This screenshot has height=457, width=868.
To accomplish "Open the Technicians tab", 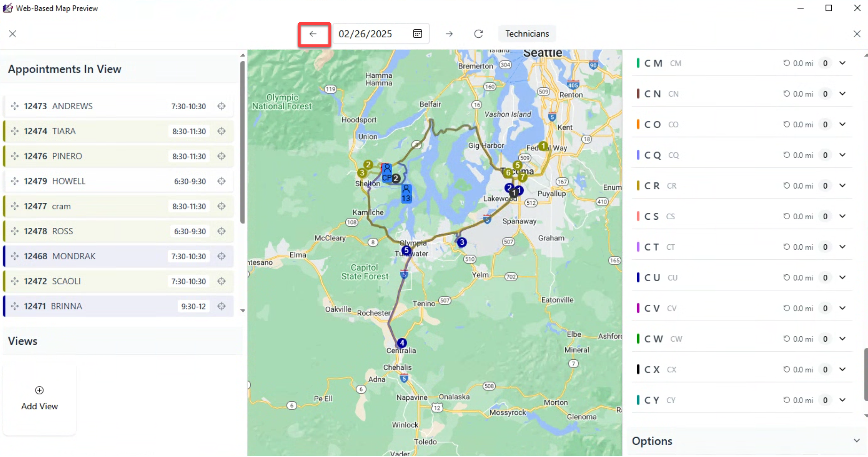I will (x=527, y=34).
